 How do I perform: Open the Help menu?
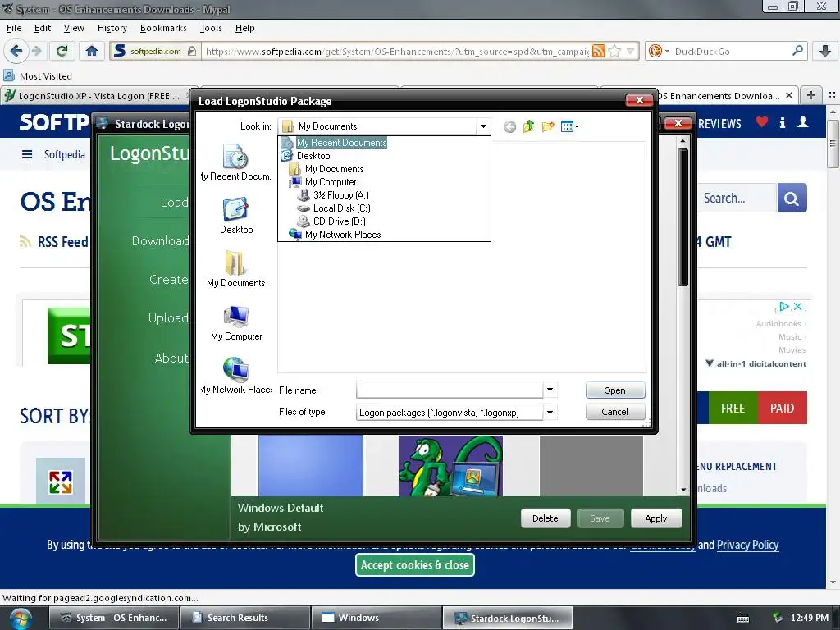tap(244, 28)
